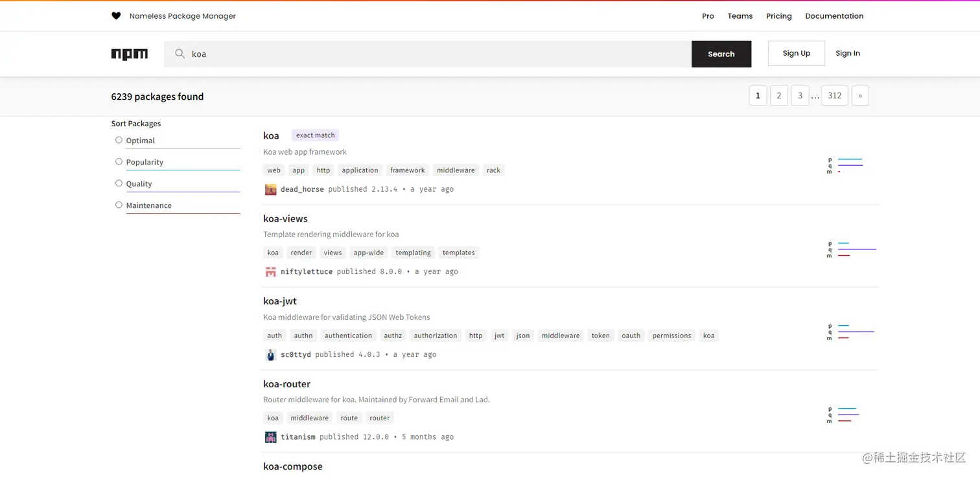Open the koa-jwt package
Image resolution: width=980 pixels, height=478 pixels.
click(x=280, y=301)
